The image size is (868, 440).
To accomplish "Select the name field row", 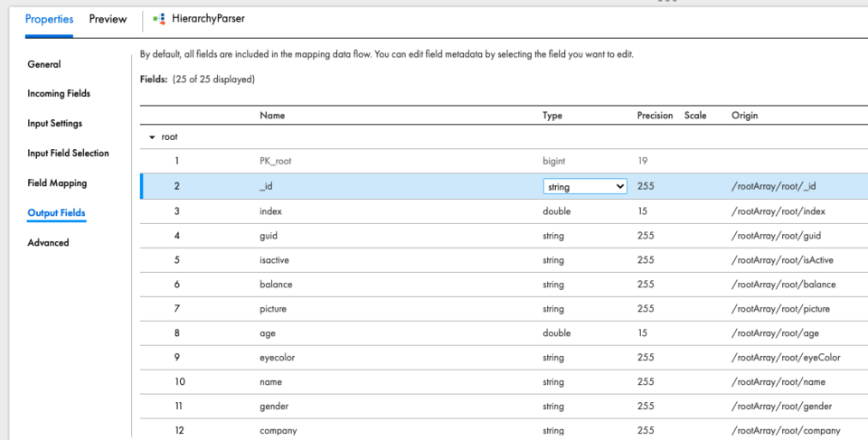I will 504,382.
